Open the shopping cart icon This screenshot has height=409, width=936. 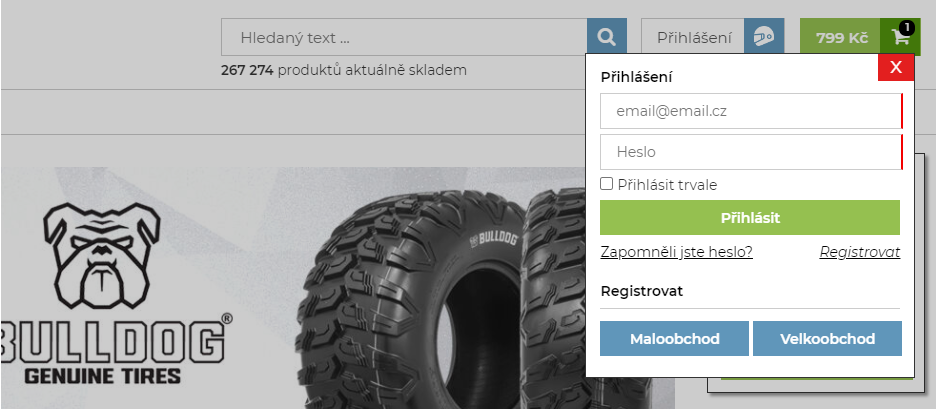900,37
